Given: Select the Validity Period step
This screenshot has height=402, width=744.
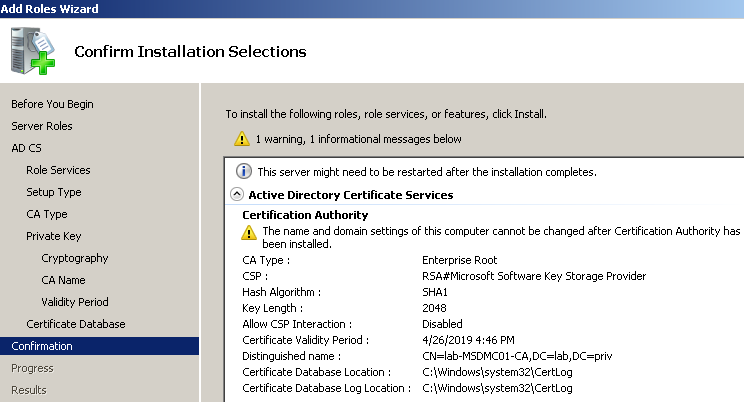Looking at the screenshot, I should (75, 302).
